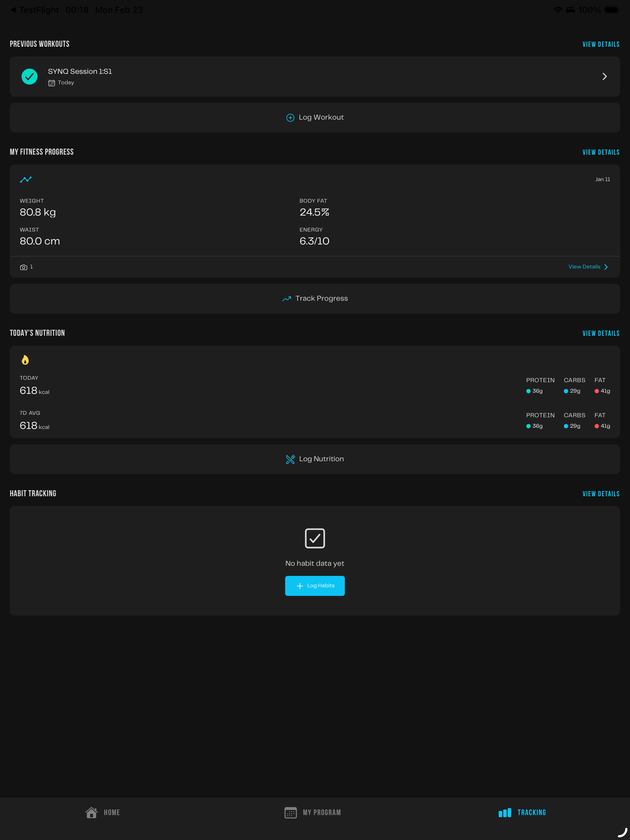Viewport: 630px width, 840px height.
Task: Open progress photos camera icon
Action: [x=24, y=267]
